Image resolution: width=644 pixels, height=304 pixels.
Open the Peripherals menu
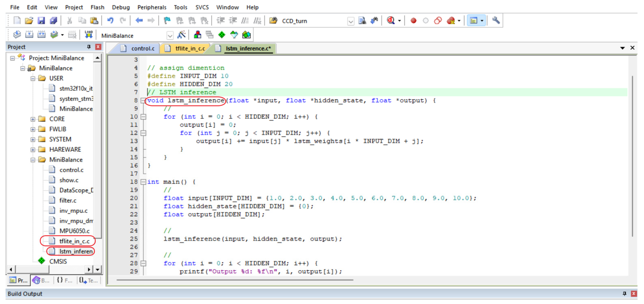[152, 7]
